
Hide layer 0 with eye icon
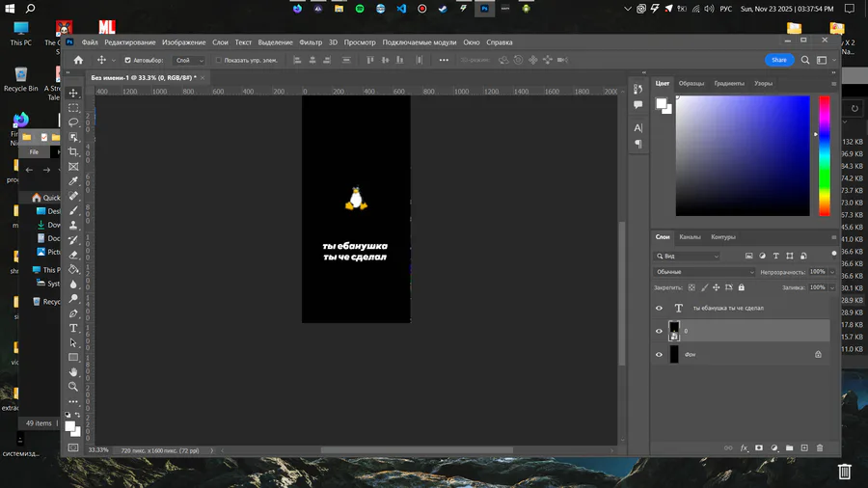[659, 332]
